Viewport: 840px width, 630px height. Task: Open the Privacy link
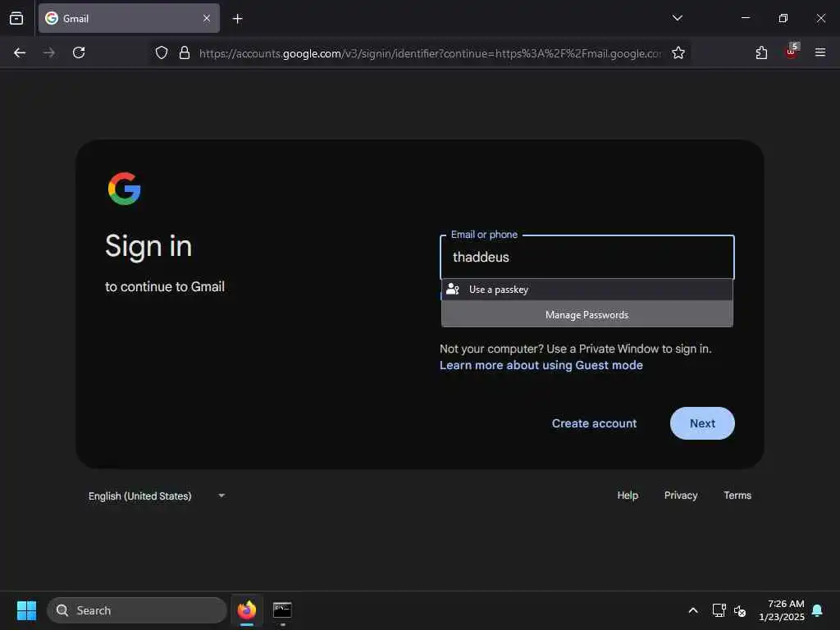click(x=680, y=495)
